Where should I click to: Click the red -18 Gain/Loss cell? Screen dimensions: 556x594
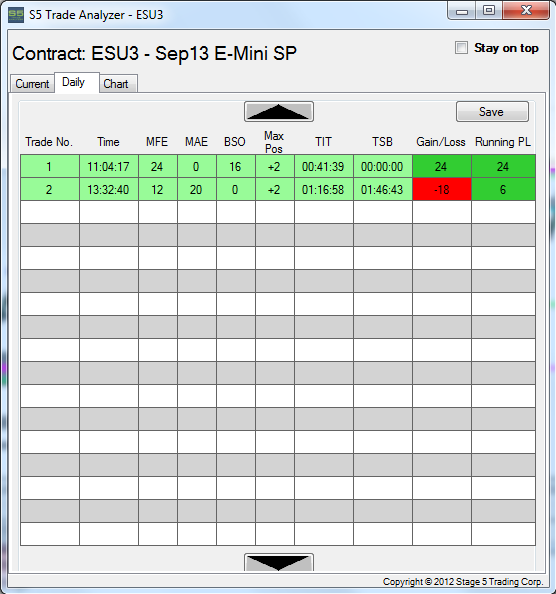[x=442, y=189]
